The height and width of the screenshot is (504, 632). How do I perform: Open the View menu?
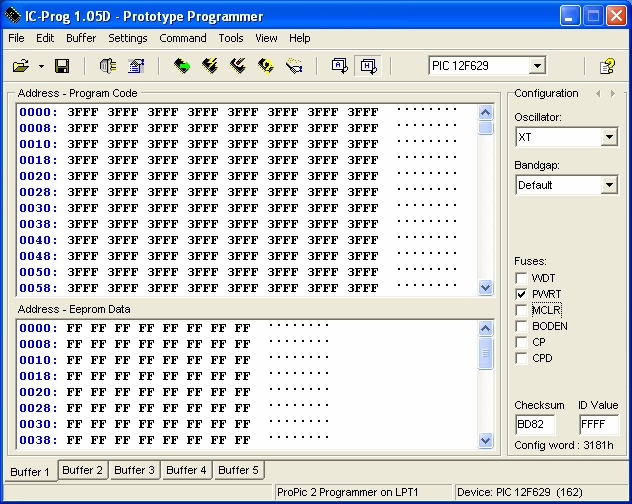pyautogui.click(x=266, y=38)
